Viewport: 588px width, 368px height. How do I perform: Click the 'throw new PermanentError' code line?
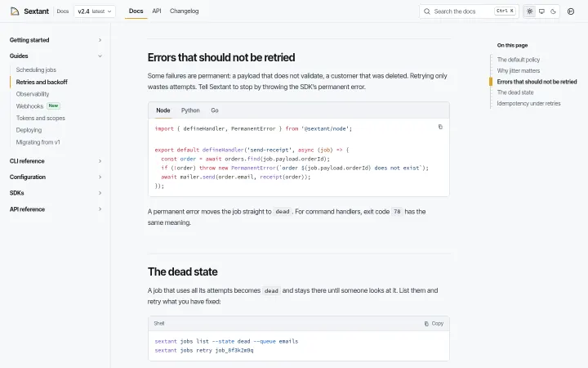pyautogui.click(x=295, y=168)
